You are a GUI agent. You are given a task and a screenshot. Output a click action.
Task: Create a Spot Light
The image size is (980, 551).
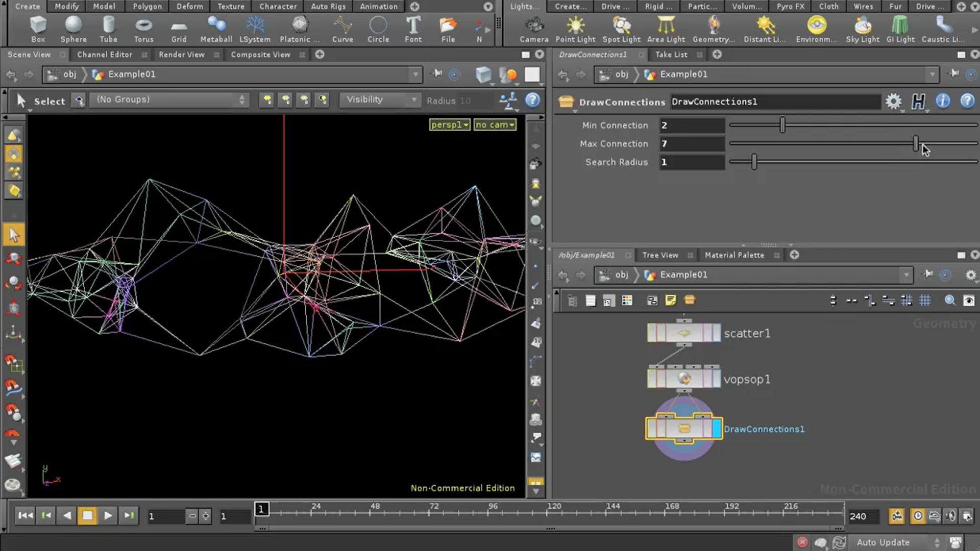point(621,29)
